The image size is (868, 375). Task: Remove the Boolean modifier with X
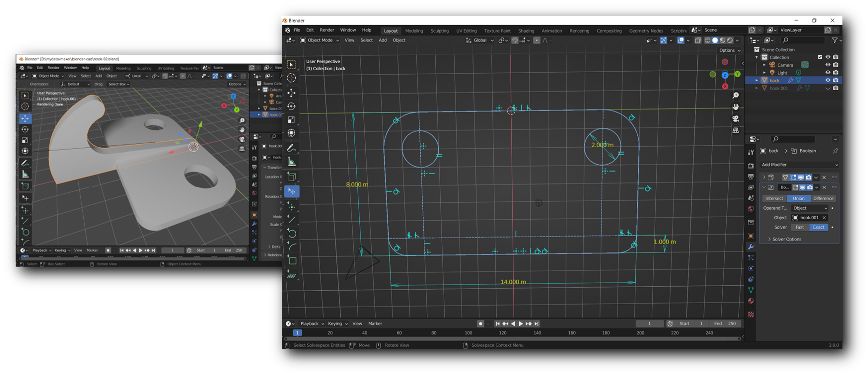point(824,187)
